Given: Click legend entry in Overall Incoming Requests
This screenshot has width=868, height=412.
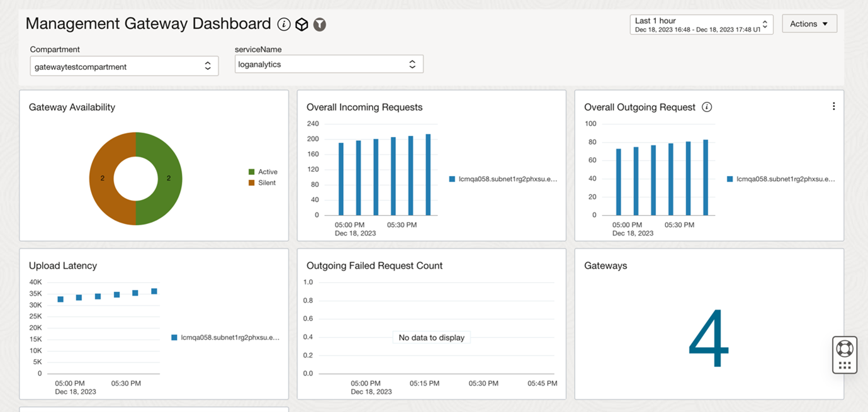Looking at the screenshot, I should pyautogui.click(x=503, y=179).
